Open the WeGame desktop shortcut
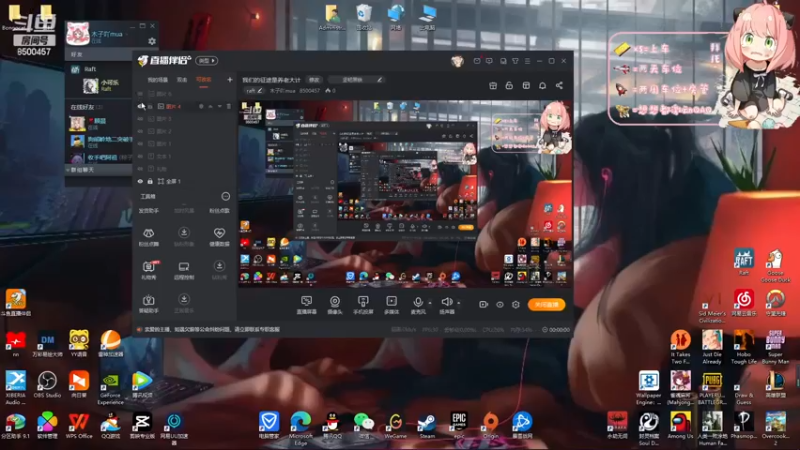This screenshot has width=800, height=450. pos(395,427)
